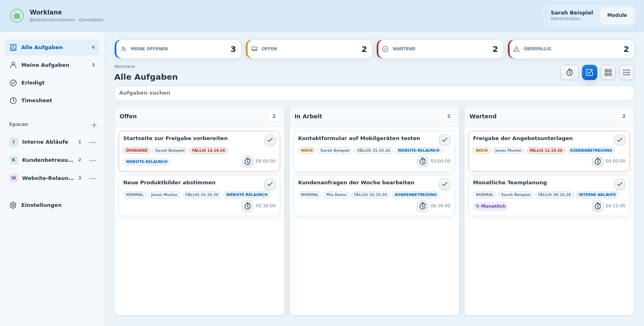Switch to list view
The image size is (644, 326).
tap(627, 72)
